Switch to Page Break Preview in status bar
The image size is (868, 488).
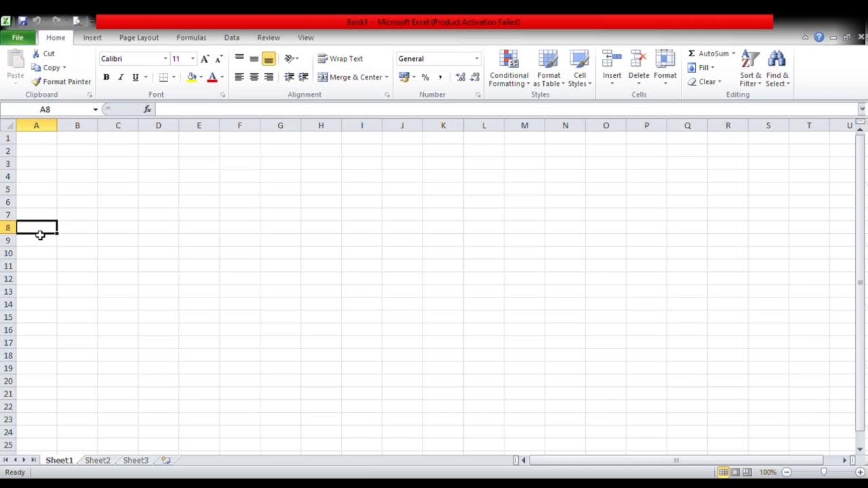(x=747, y=472)
